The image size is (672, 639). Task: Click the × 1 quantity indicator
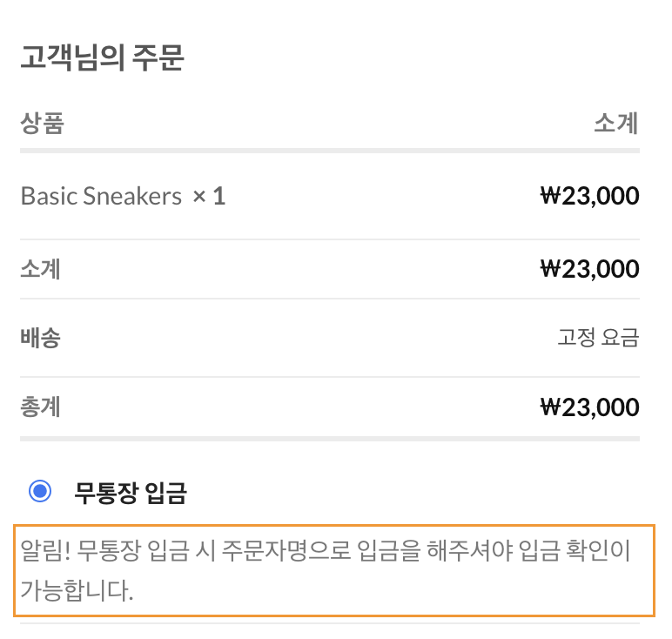pos(209,196)
